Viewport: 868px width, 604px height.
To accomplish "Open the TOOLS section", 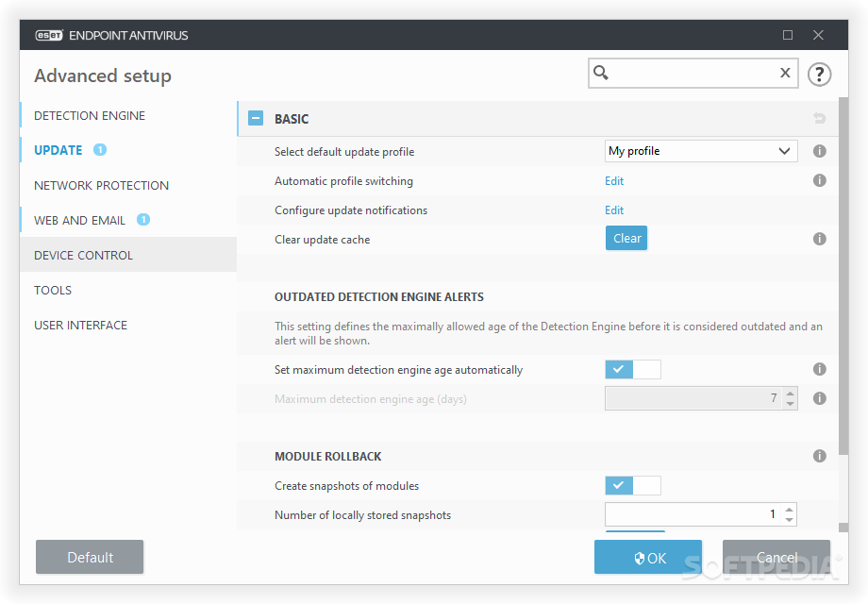I will tap(53, 290).
